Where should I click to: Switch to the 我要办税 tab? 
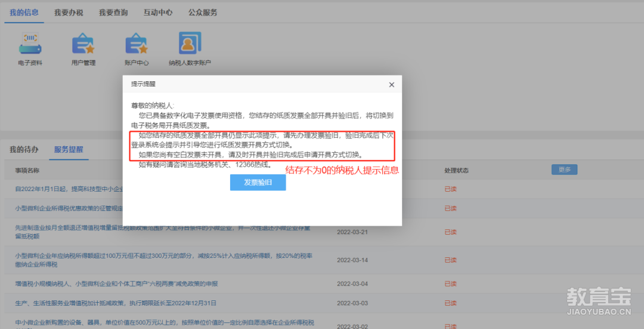point(69,13)
